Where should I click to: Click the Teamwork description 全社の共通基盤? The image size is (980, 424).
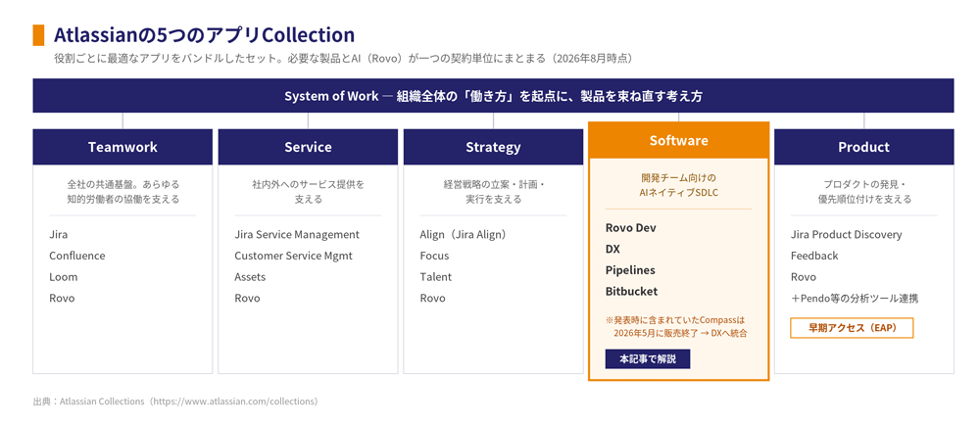pyautogui.click(x=122, y=192)
